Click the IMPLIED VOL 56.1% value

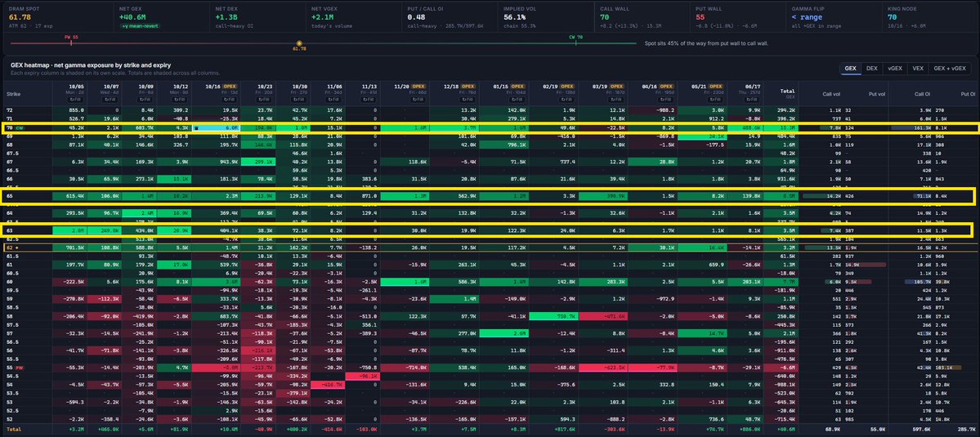pyautogui.click(x=515, y=18)
